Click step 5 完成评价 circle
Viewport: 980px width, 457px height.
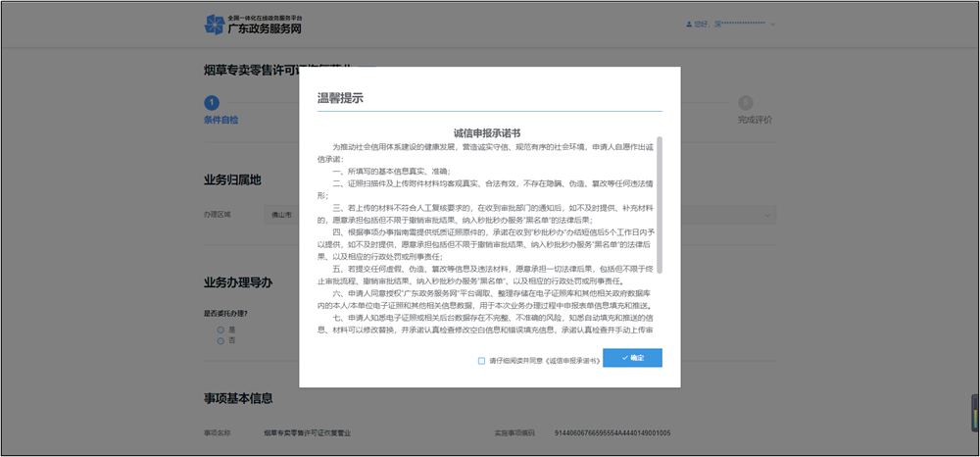click(745, 103)
